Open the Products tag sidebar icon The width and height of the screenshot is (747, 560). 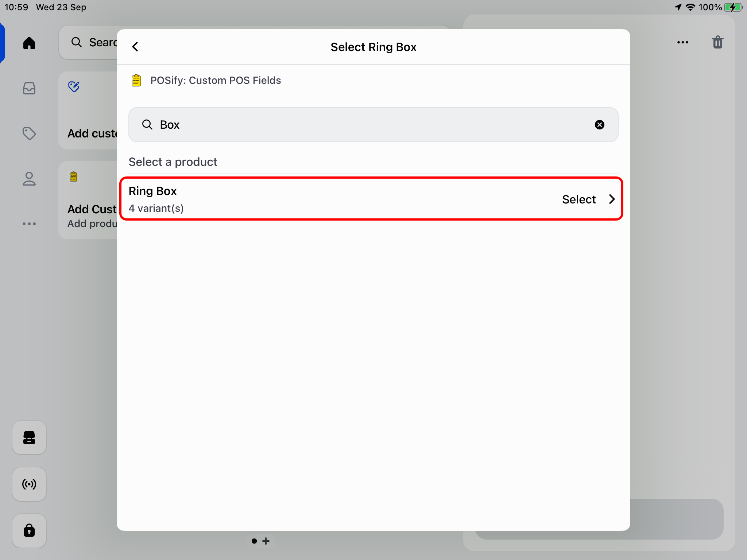coord(29,133)
